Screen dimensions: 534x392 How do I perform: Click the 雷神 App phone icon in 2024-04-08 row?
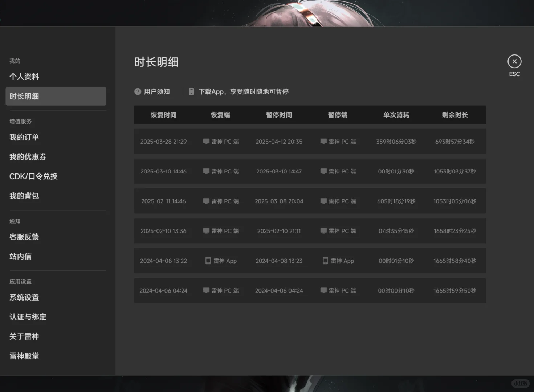pyautogui.click(x=208, y=260)
